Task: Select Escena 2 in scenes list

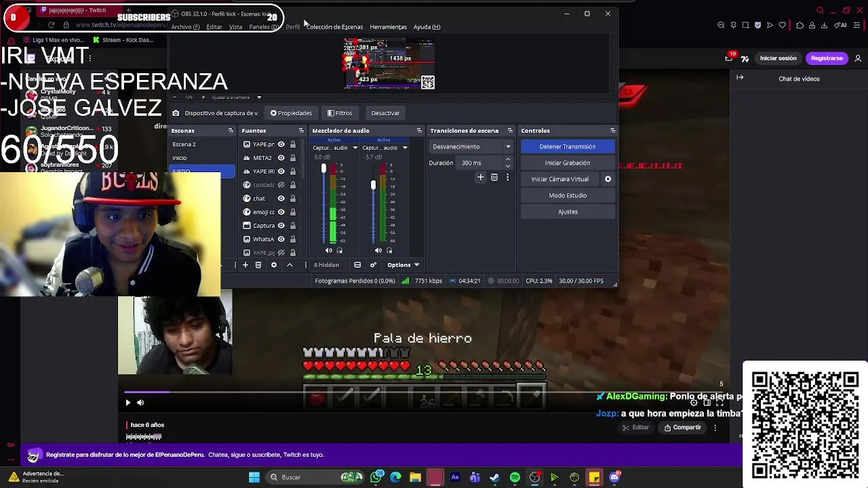Action: [x=201, y=144]
